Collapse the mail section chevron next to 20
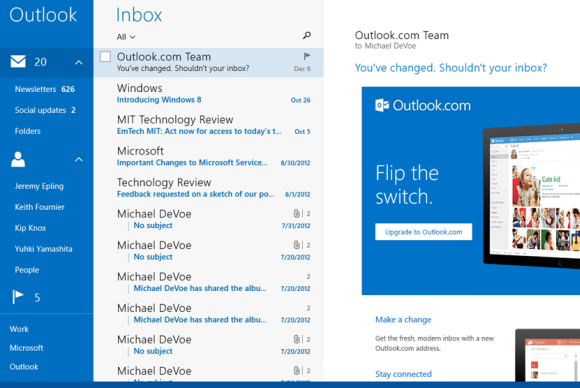580x388 pixels. click(78, 62)
